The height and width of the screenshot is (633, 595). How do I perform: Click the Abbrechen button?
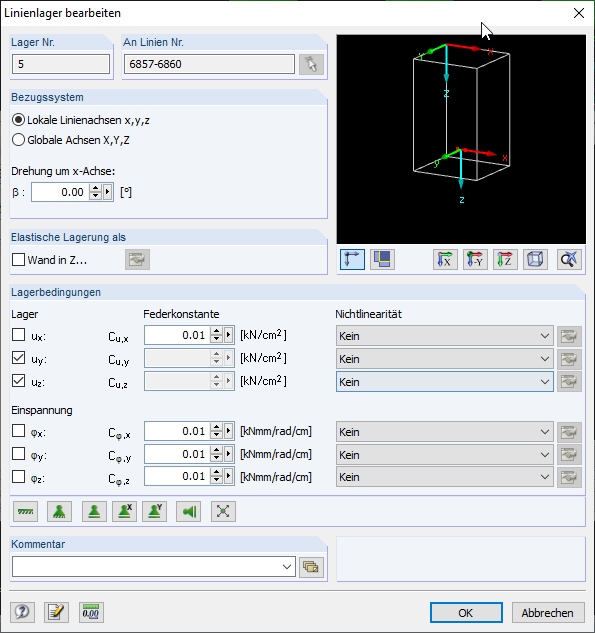point(548,613)
